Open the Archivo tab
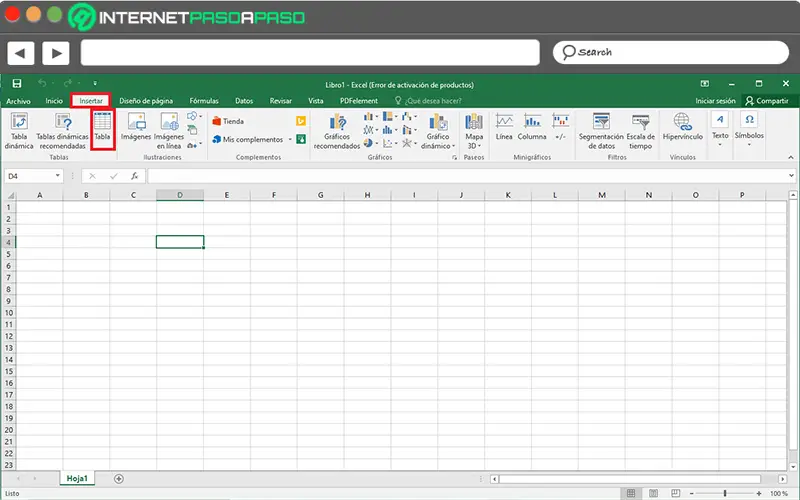 (x=18, y=101)
